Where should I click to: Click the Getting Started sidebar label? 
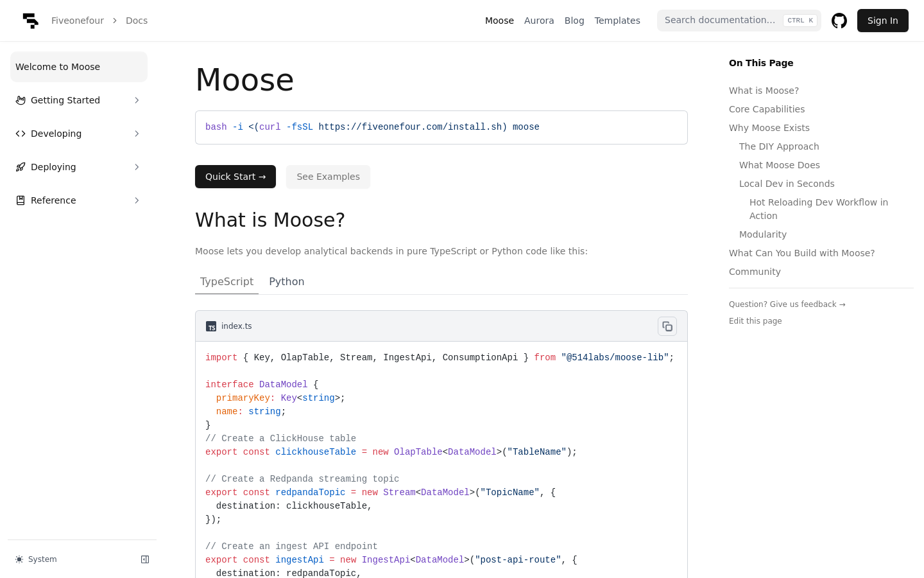(x=65, y=100)
